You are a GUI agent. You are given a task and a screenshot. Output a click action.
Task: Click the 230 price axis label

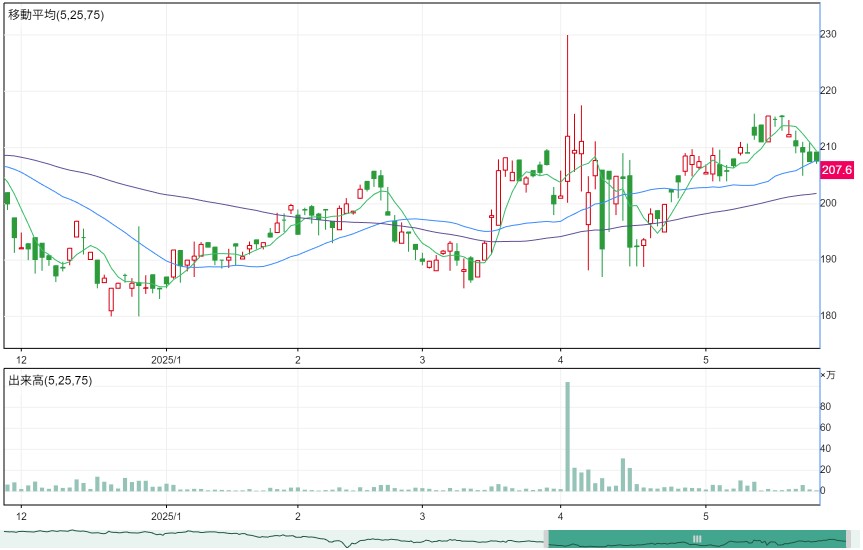pyautogui.click(x=828, y=34)
